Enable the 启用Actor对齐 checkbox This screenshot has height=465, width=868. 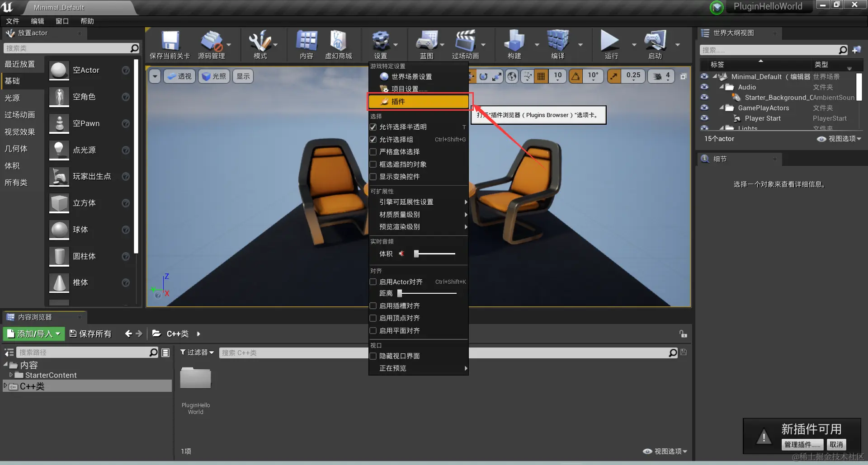pyautogui.click(x=373, y=282)
